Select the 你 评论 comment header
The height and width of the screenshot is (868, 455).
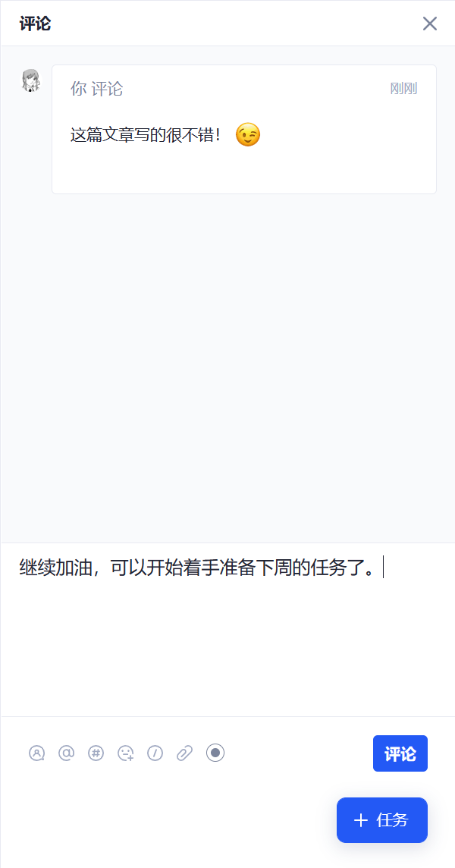(96, 89)
